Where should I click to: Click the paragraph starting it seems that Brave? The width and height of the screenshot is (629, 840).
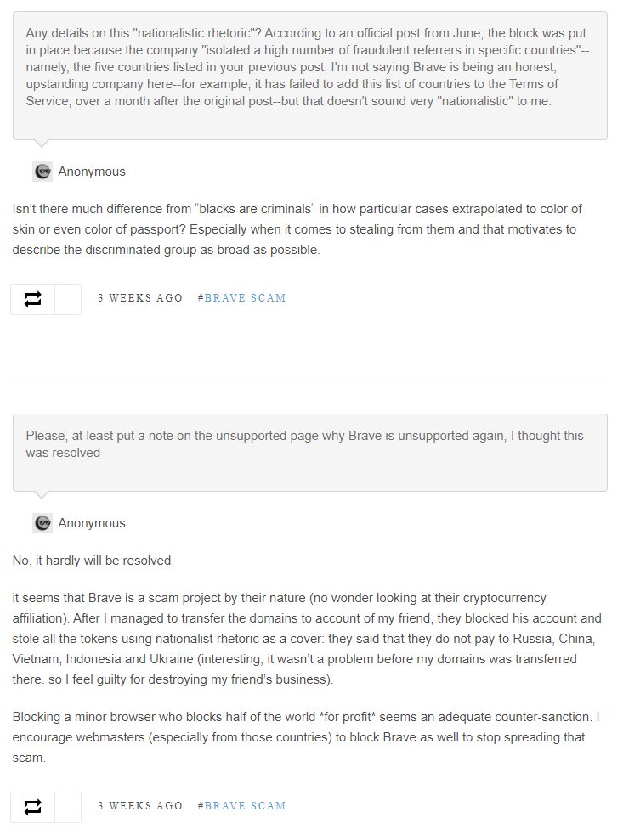(307, 639)
